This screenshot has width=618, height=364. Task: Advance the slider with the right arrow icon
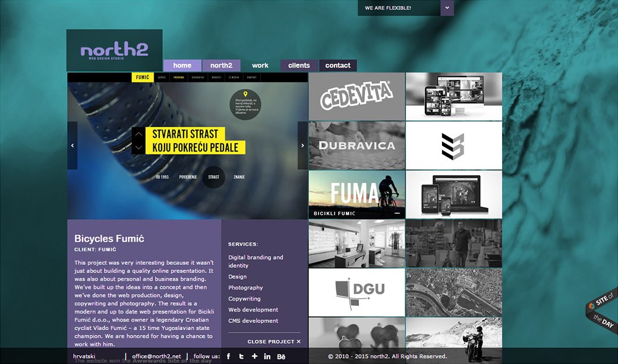pyautogui.click(x=302, y=144)
